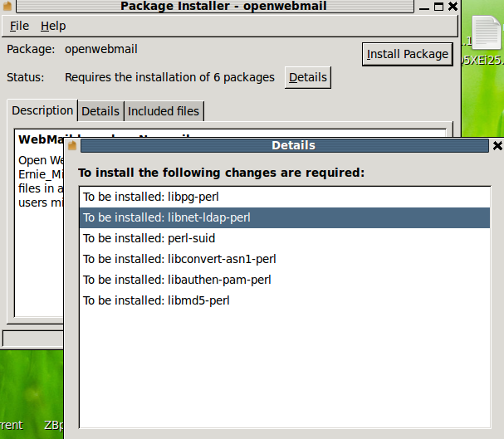Select the libauthen-pam-perl list entry
504x439 pixels.
click(285, 280)
